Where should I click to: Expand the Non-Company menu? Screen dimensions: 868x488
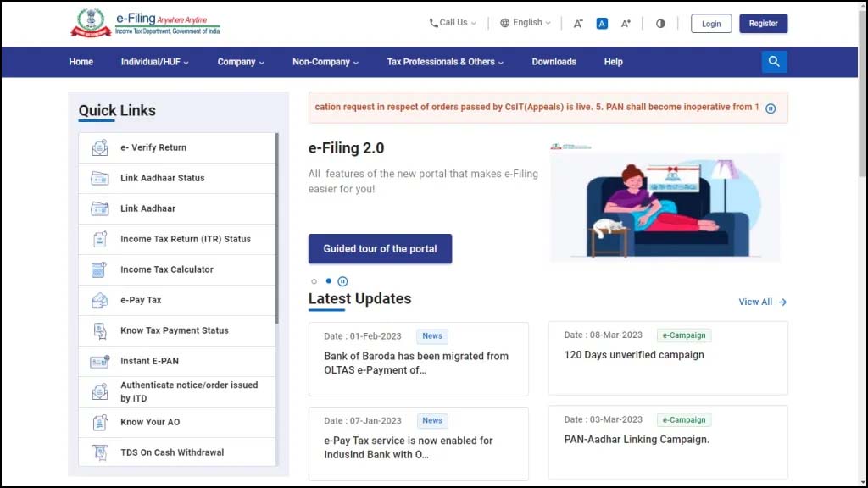[x=325, y=62]
